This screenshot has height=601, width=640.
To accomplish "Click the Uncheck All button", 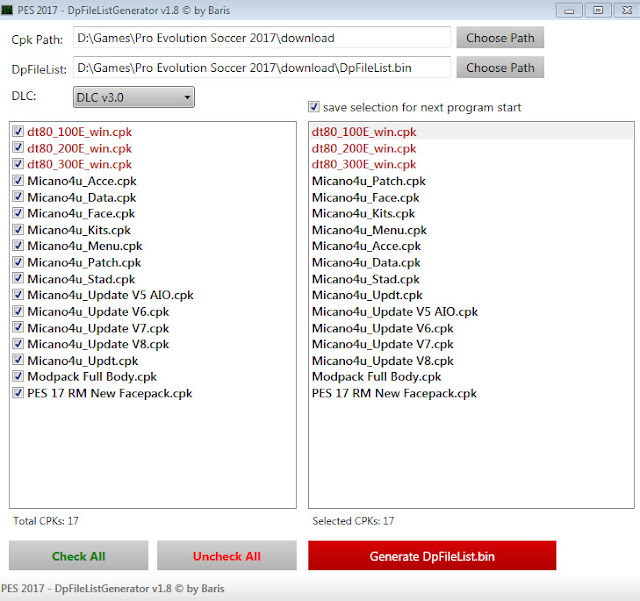I will click(227, 556).
